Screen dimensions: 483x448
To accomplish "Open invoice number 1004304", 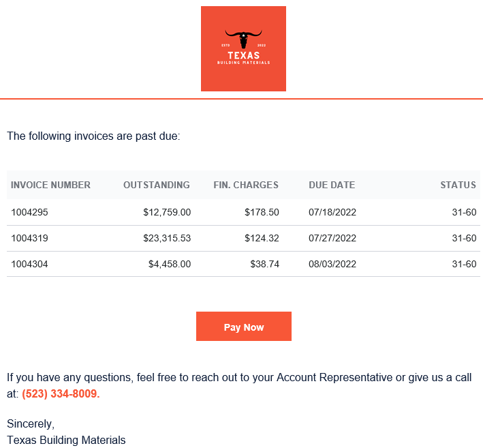I will coord(29,265).
